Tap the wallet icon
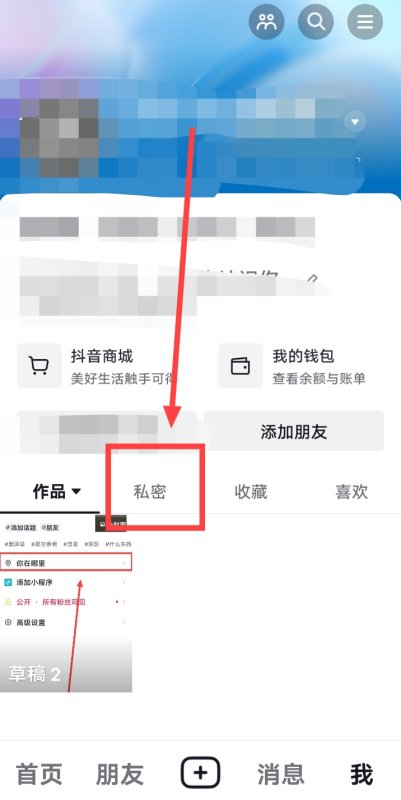 coord(241,365)
